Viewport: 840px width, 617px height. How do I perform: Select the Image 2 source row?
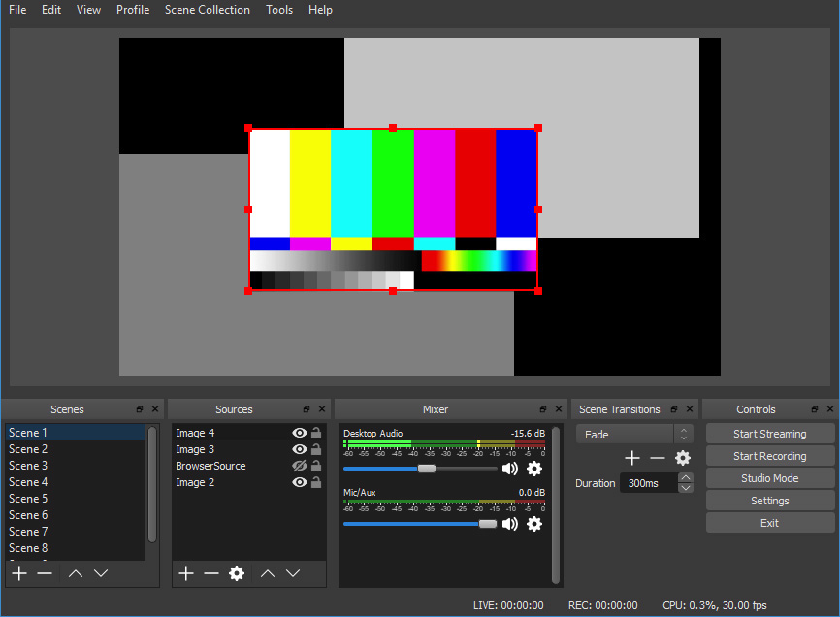[249, 482]
